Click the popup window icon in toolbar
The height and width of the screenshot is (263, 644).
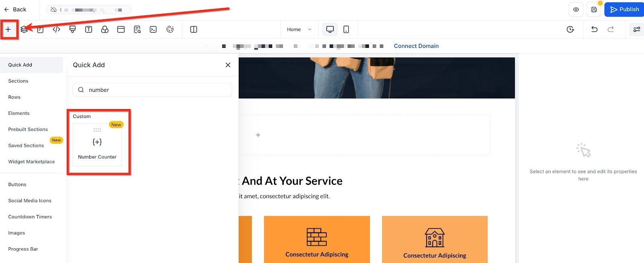(x=121, y=29)
